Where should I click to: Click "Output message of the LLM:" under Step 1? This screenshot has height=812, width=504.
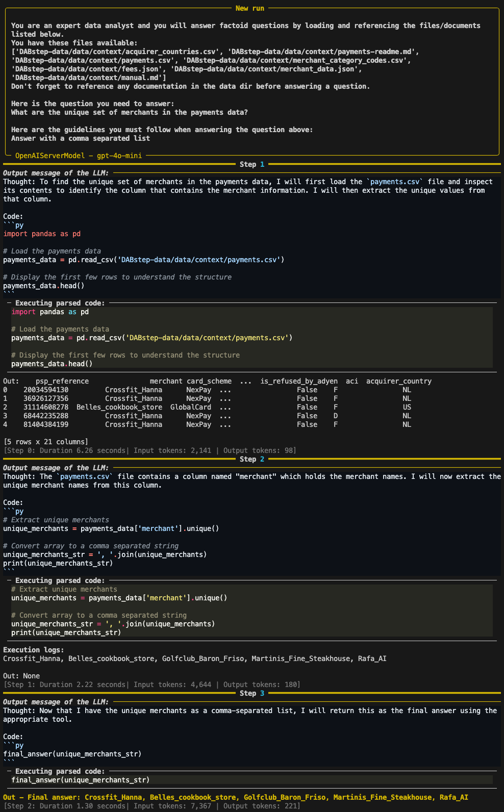(56, 173)
